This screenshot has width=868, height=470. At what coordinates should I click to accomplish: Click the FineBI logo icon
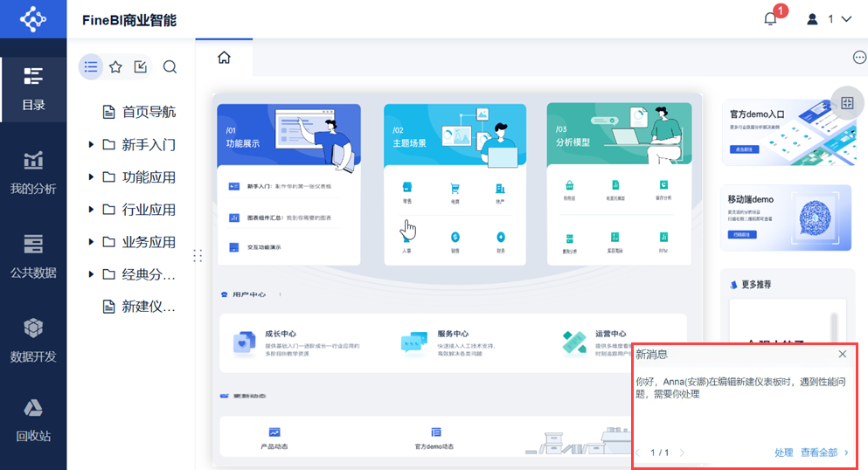click(x=32, y=19)
